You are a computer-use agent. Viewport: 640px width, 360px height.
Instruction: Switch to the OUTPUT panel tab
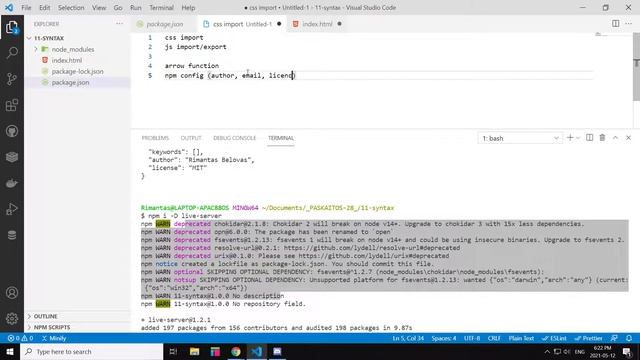(x=191, y=138)
